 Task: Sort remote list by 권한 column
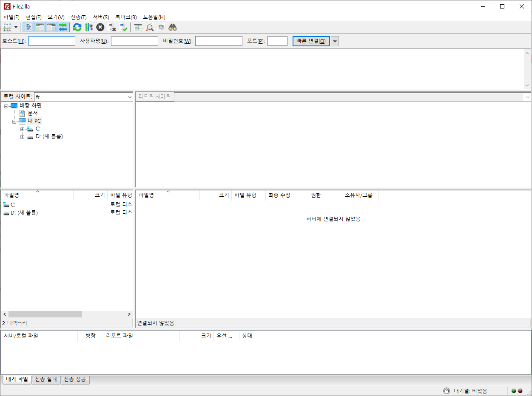[x=325, y=195]
